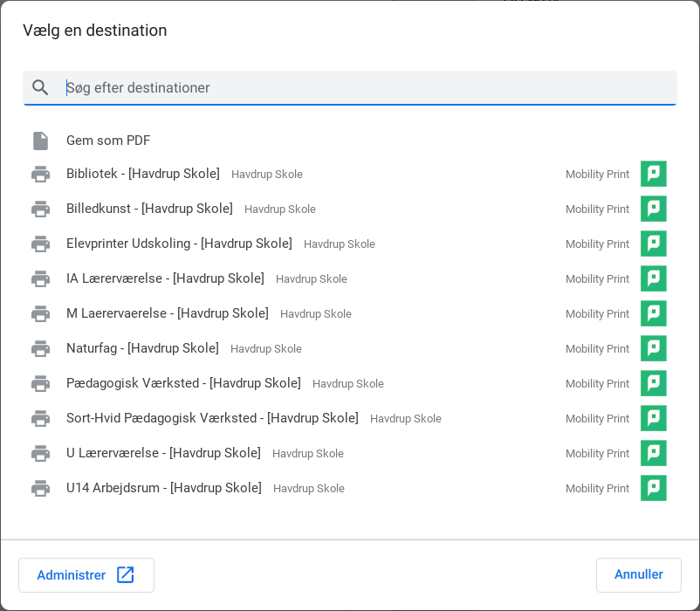Screen dimensions: 700x611
Task: Click the Mobility Print icon for U Lærerværelse
Action: (653, 453)
